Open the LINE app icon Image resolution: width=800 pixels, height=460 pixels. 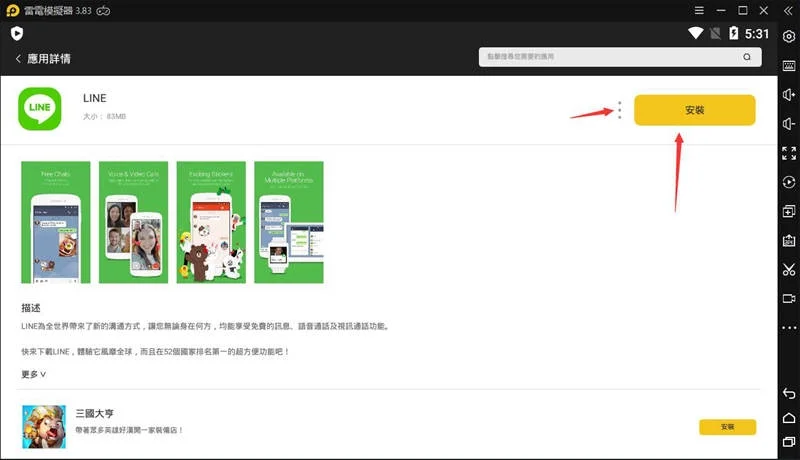40,109
